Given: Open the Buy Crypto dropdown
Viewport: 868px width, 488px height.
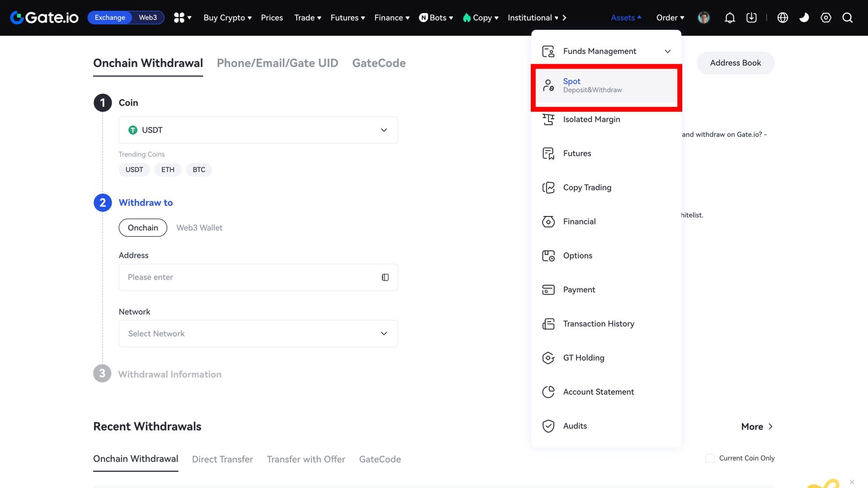Looking at the screenshot, I should [227, 18].
